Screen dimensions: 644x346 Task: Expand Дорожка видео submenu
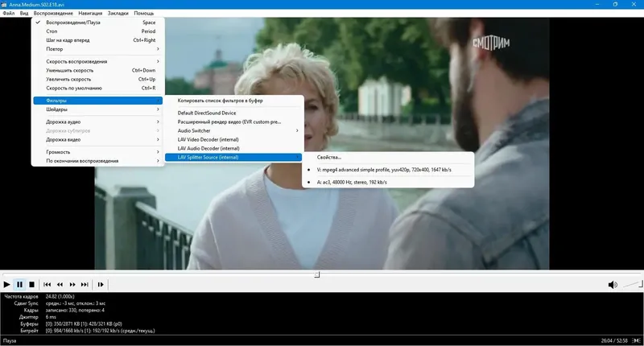click(97, 139)
